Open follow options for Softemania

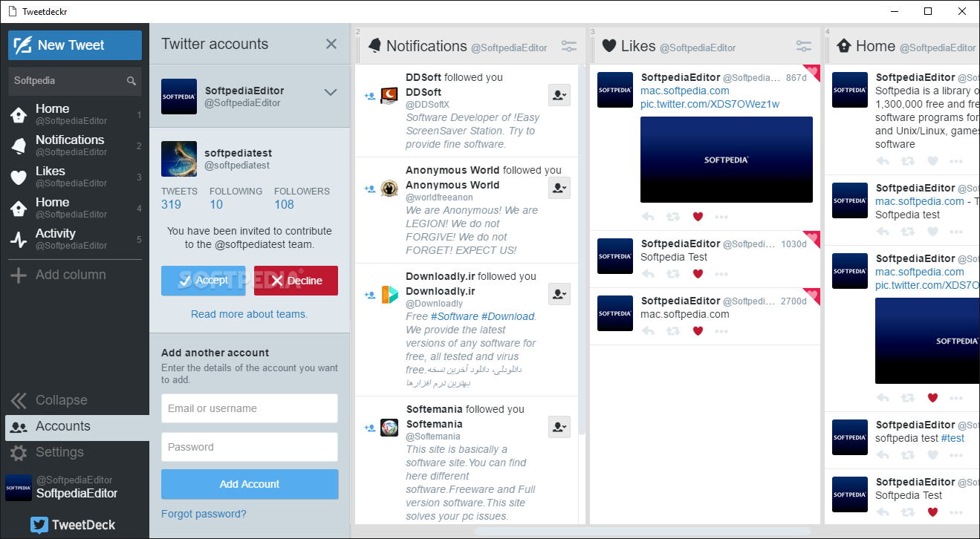tap(559, 427)
